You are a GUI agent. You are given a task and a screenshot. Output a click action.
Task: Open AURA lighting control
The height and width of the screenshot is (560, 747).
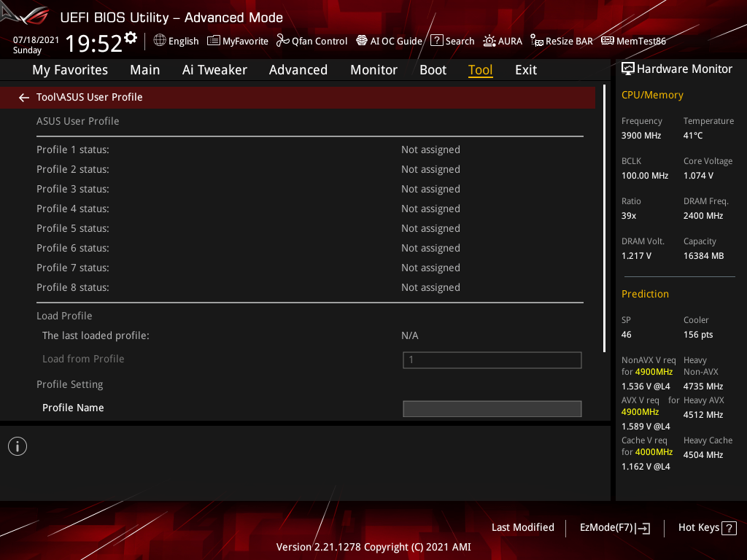(503, 41)
